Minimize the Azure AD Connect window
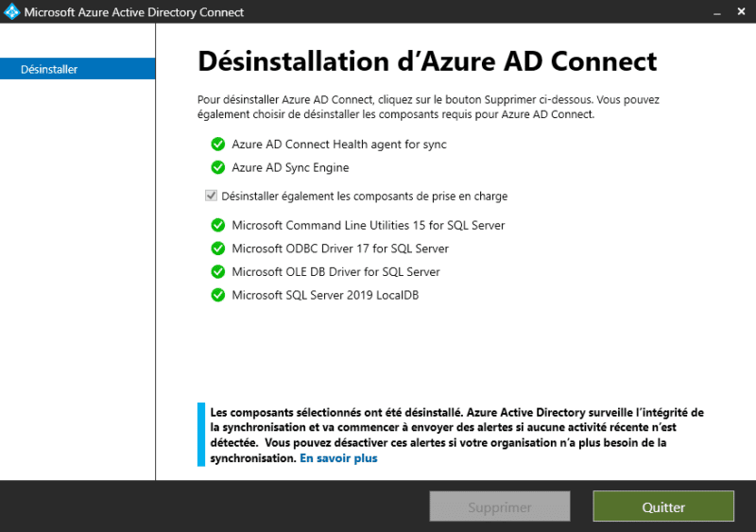The width and height of the screenshot is (756, 532). 717,12
